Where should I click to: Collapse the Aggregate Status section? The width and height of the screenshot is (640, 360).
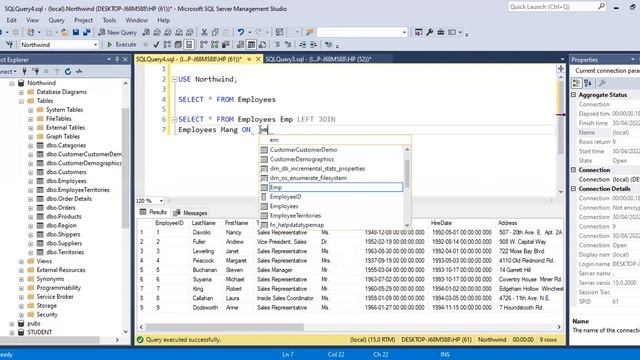(x=573, y=95)
